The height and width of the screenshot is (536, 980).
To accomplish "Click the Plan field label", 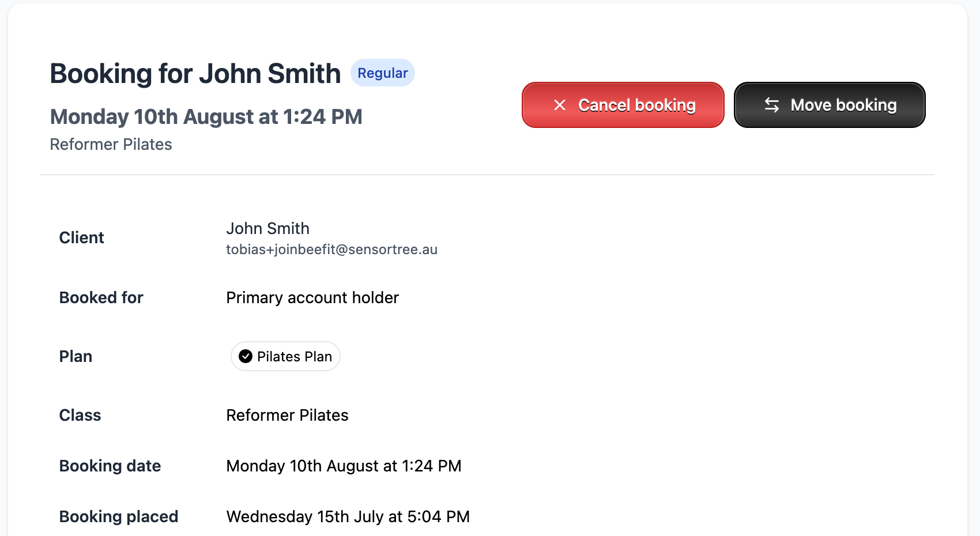I will [x=76, y=356].
